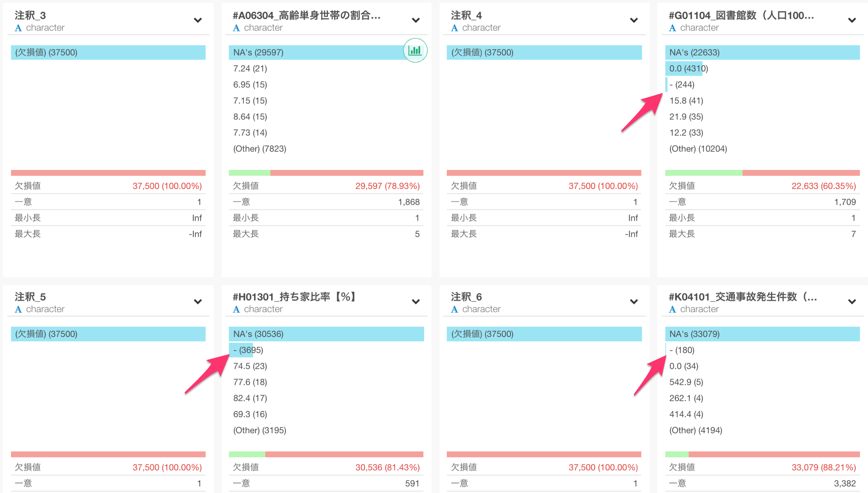Select the #G01104_図書館数 column title
This screenshot has width=868, height=493.
coord(741,15)
